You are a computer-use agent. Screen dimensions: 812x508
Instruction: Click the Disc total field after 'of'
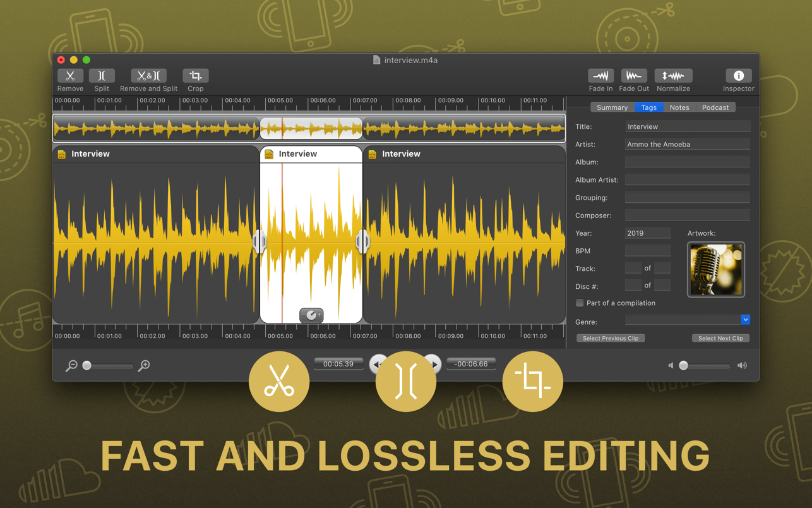click(662, 285)
